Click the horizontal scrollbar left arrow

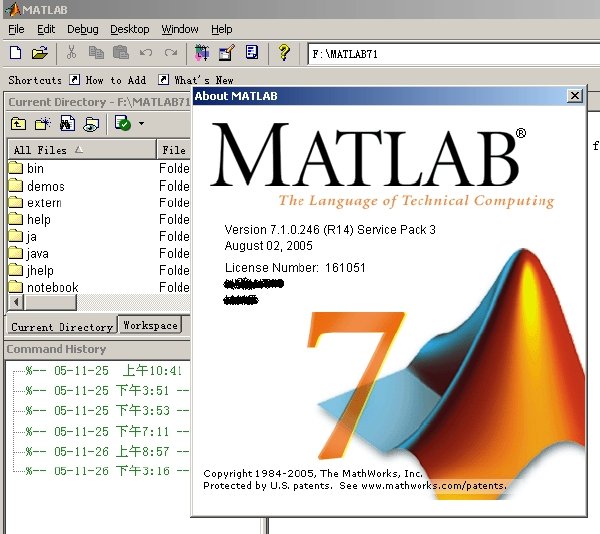click(16, 302)
